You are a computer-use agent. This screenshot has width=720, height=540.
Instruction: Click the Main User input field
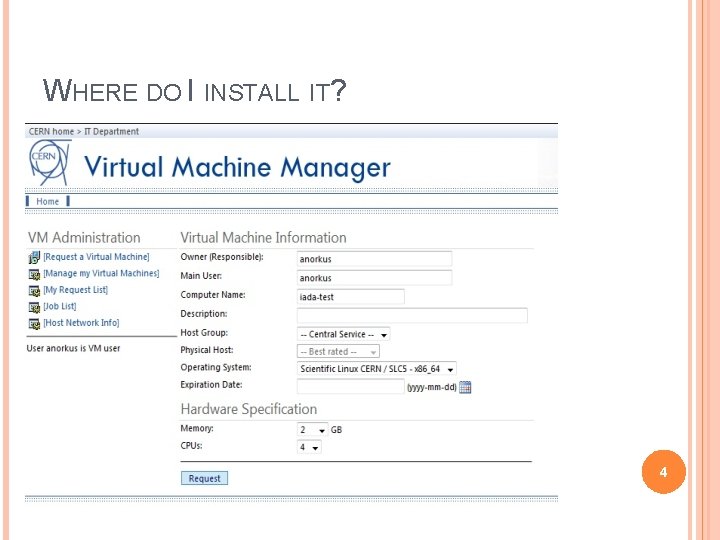374,277
